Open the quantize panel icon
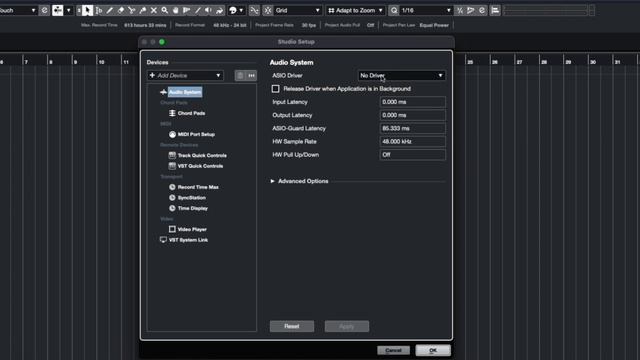 495,10
